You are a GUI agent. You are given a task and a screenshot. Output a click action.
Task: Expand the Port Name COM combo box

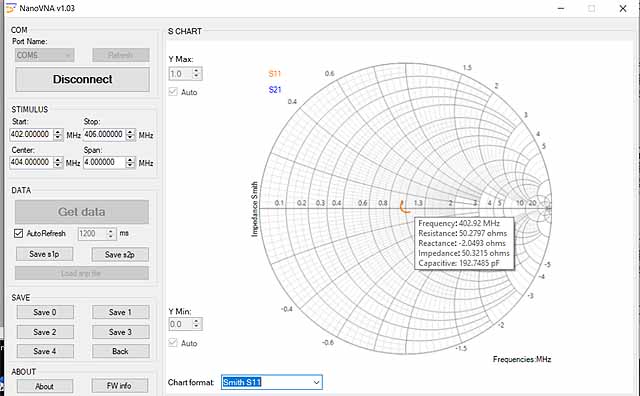pyautogui.click(x=44, y=55)
